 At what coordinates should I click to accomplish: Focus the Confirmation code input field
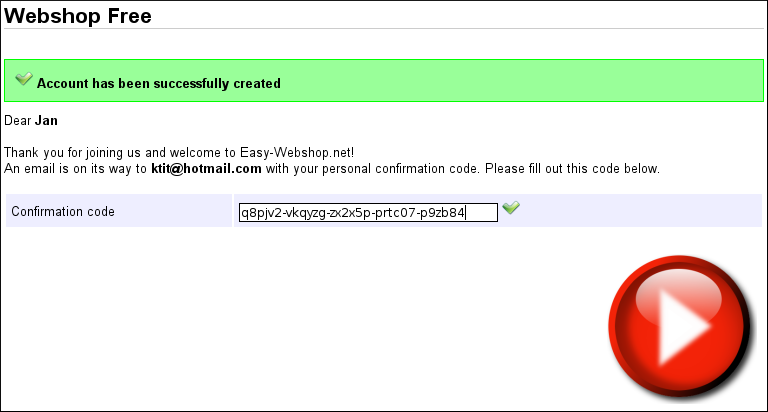coord(367,212)
